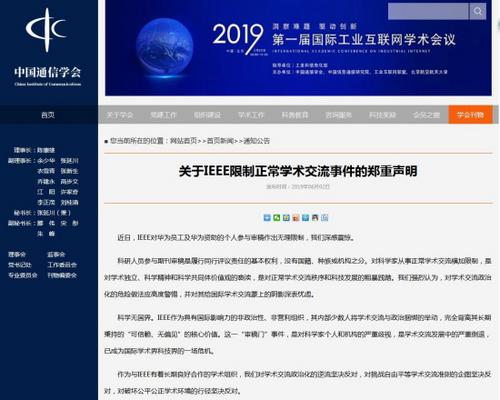The height and width of the screenshot is (400, 500).
Task: Open the 党建工作 navigation item
Action: click(163, 115)
